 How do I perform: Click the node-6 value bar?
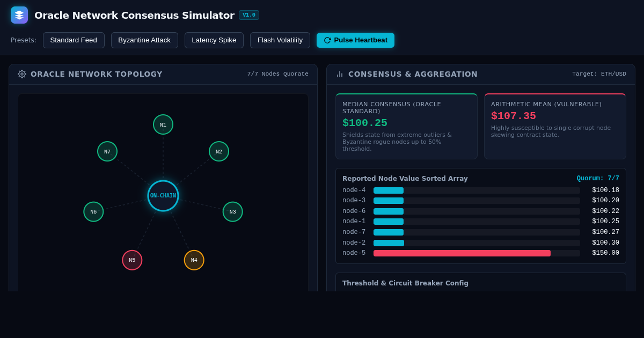pyautogui.click(x=477, y=211)
